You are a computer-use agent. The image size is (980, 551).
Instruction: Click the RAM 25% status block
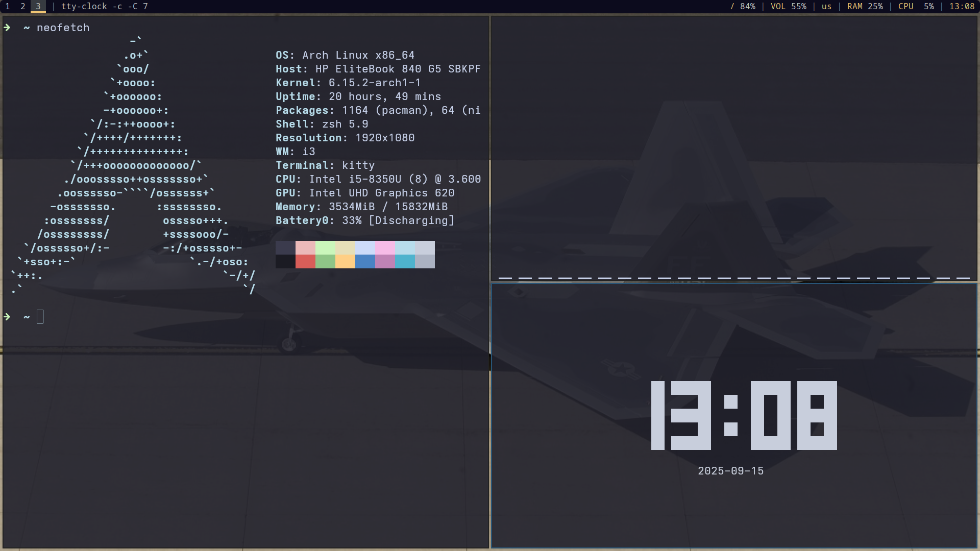point(865,7)
